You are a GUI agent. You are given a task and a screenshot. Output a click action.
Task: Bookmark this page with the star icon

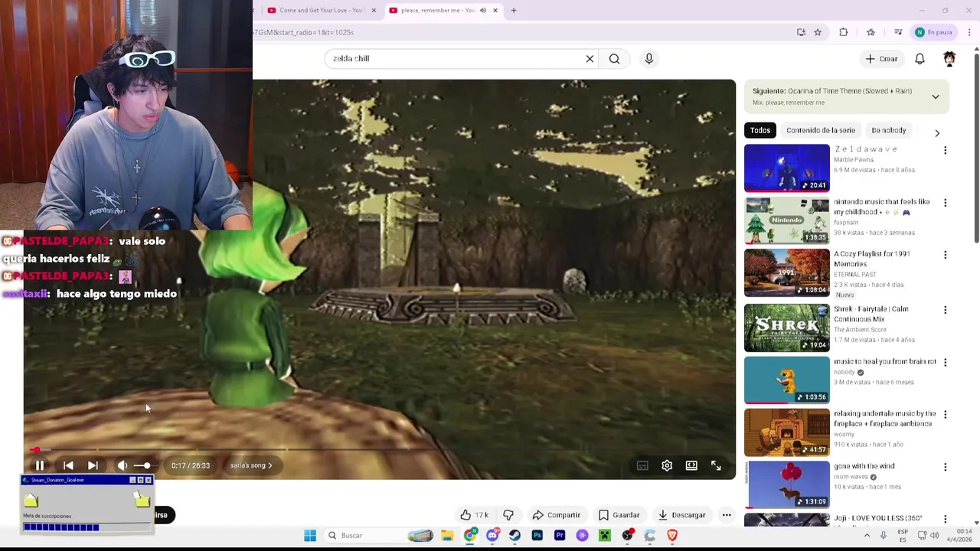point(818,32)
